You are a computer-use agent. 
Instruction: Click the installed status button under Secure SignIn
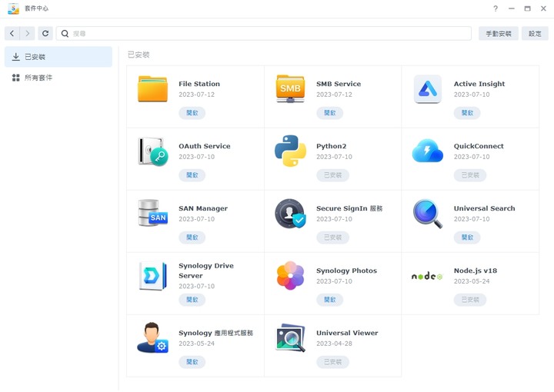(333, 238)
